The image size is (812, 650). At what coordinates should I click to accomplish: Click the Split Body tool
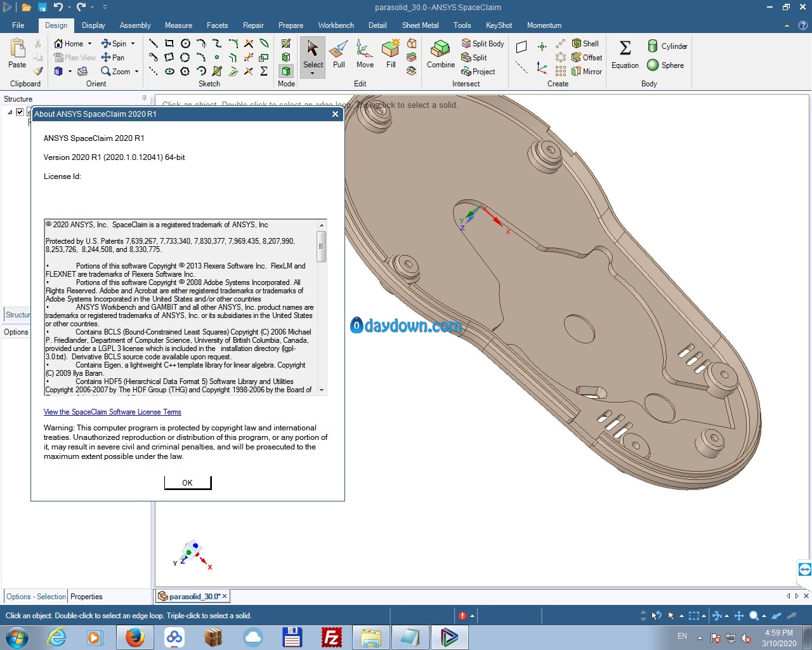[483, 43]
